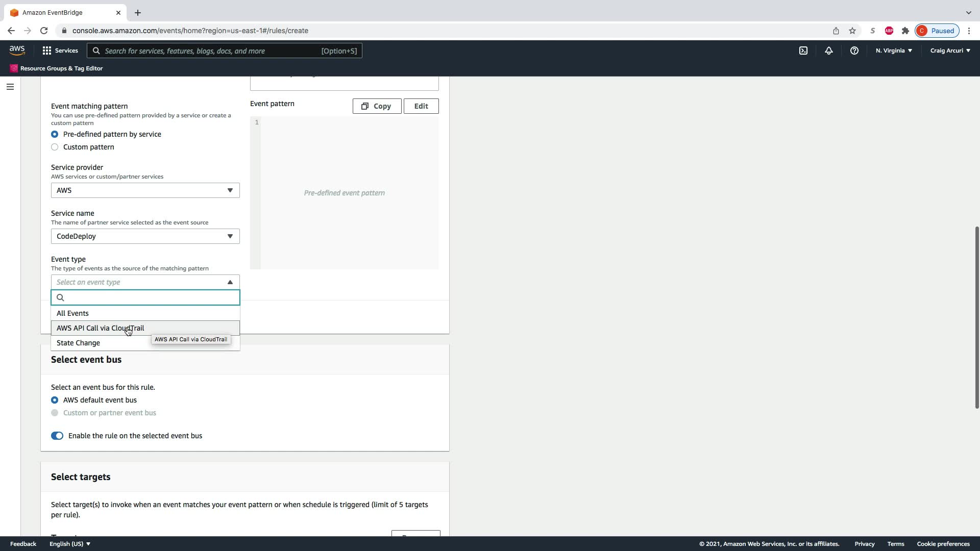Viewport: 980px width, 551px height.
Task: Expand the hamburger side navigation
Action: pyautogui.click(x=10, y=87)
